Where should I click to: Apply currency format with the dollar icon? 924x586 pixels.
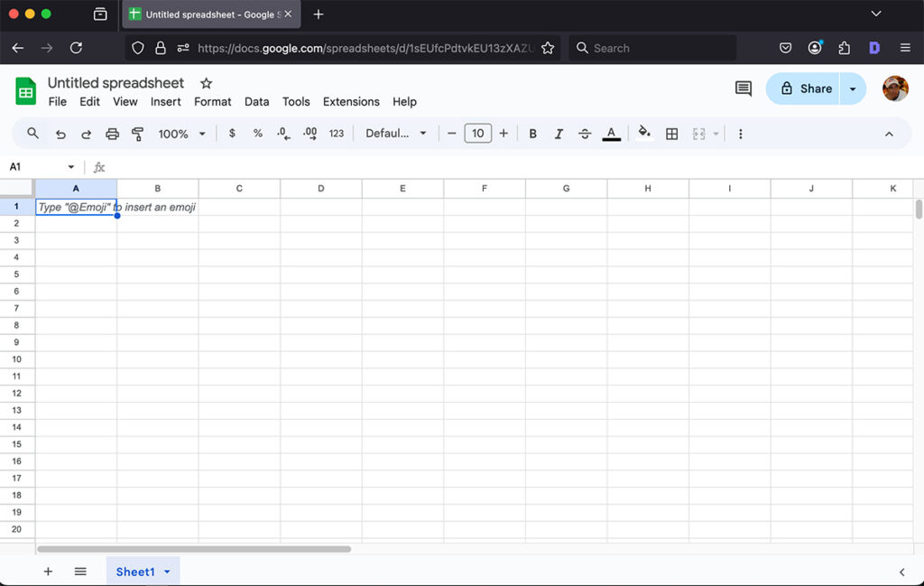click(231, 133)
